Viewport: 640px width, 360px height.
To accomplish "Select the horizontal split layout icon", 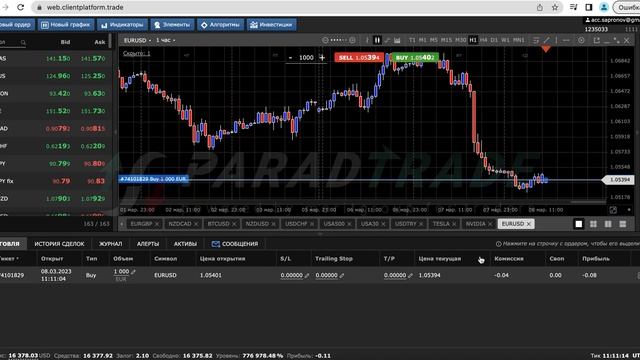I will 623,224.
